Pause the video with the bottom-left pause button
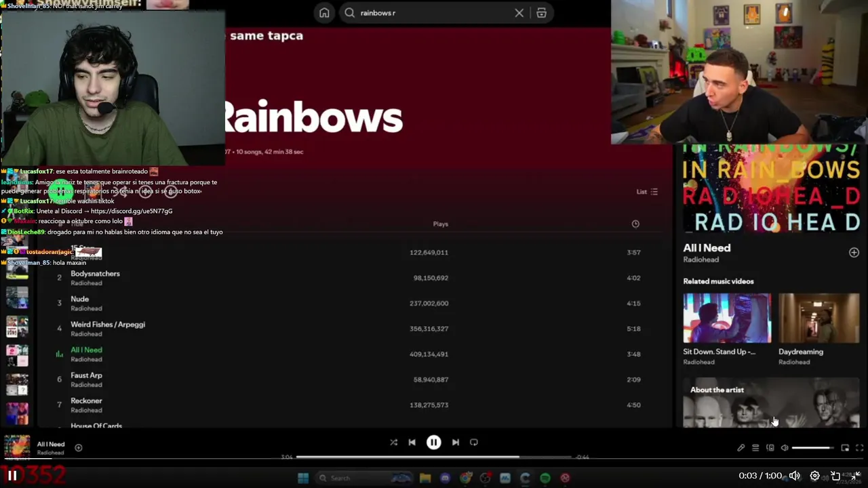 (x=12, y=476)
